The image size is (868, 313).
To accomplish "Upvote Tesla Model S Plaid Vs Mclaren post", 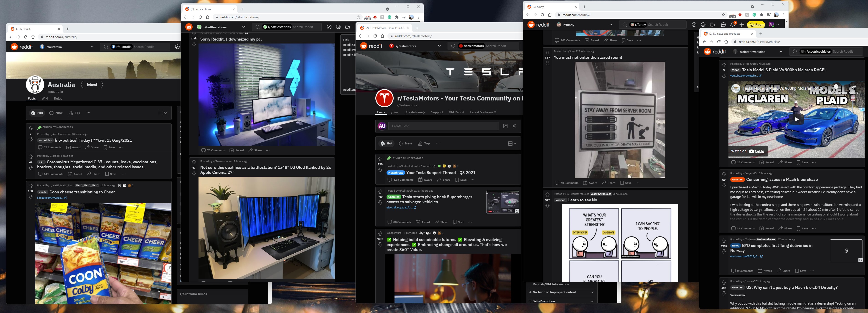I will pos(724,64).
